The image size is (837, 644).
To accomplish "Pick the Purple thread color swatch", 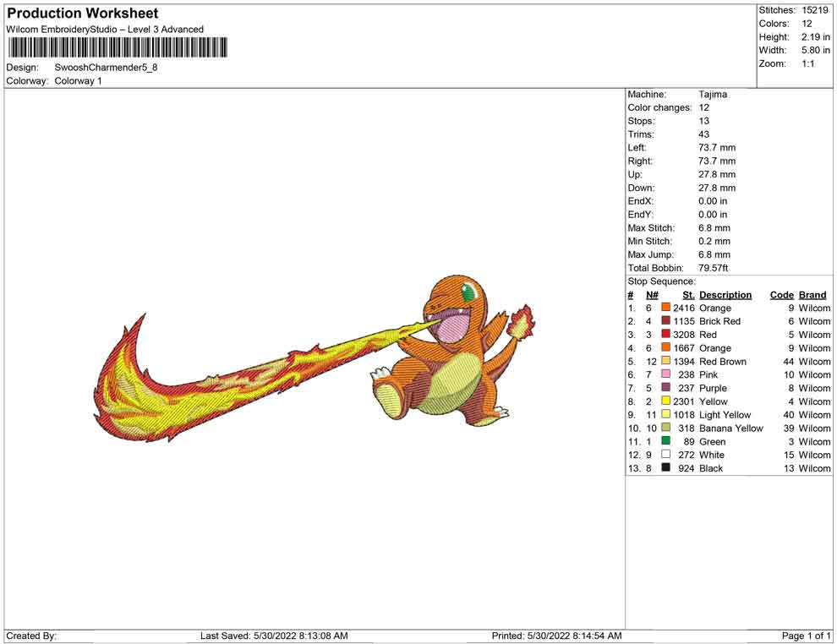I will [666, 388].
